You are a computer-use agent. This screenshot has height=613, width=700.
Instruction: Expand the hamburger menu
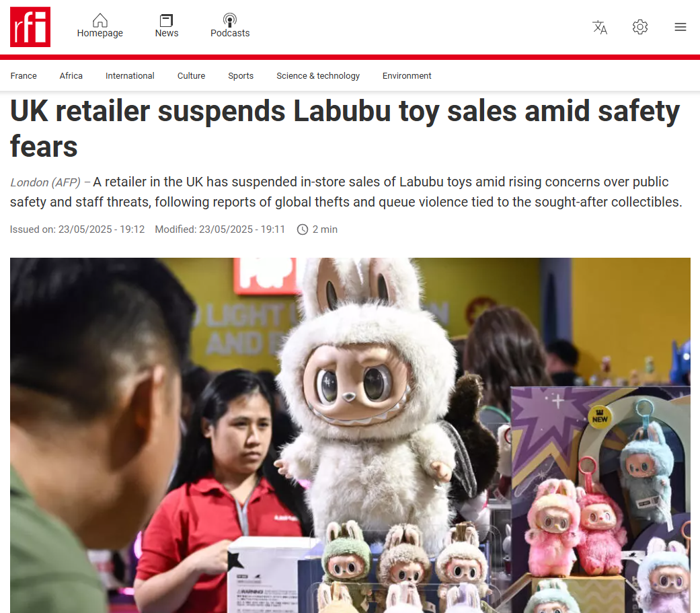680,27
